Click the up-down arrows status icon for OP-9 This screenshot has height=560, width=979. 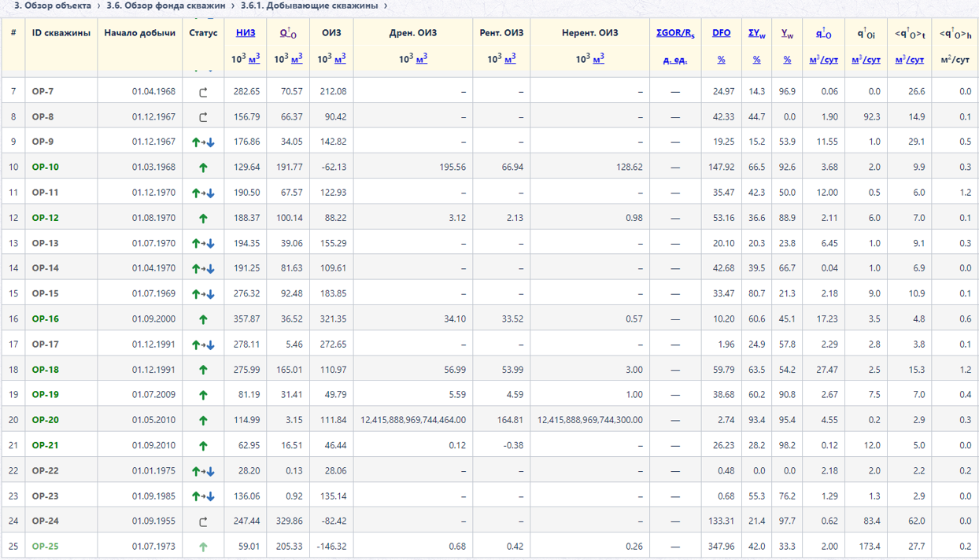203,142
